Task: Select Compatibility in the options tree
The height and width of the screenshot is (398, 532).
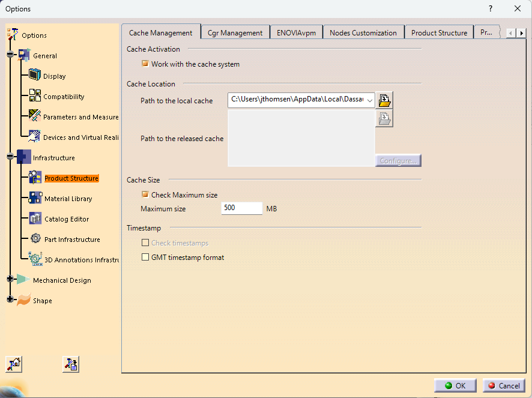Action: [x=64, y=97]
